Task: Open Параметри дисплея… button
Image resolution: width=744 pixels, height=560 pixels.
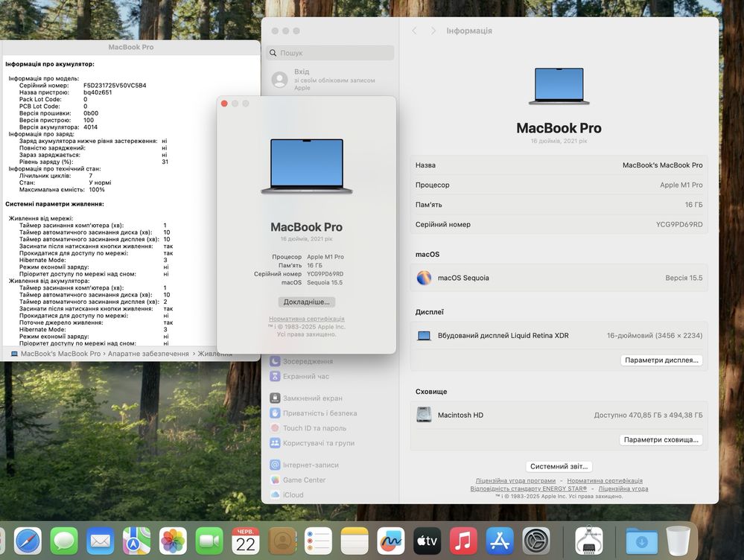Action: 661,360
